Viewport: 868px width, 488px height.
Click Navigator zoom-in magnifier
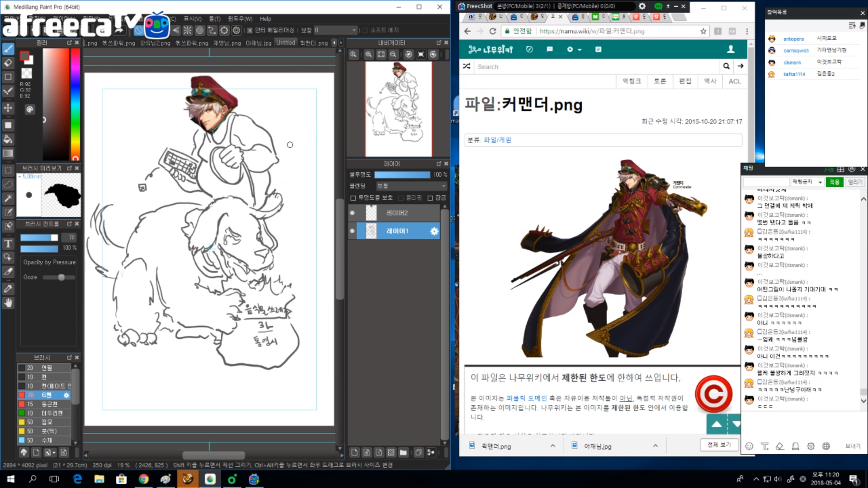point(368,54)
